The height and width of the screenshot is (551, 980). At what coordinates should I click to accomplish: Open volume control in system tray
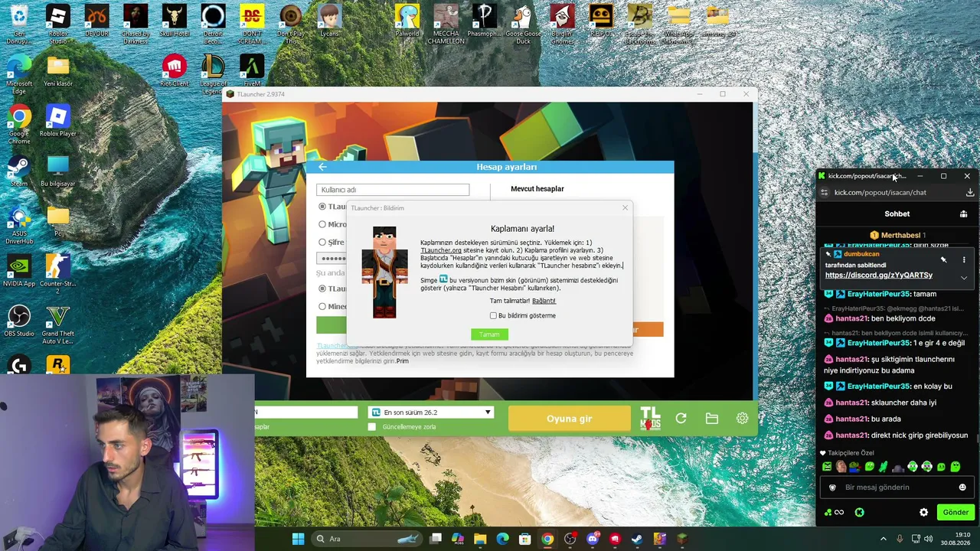930,539
